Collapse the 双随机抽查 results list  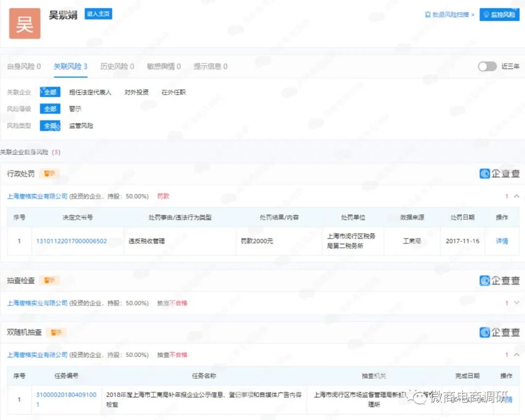pos(517,355)
